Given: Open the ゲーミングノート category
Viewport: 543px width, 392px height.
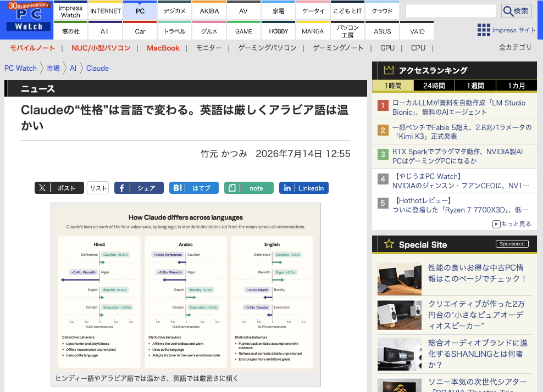Looking at the screenshot, I should (339, 48).
